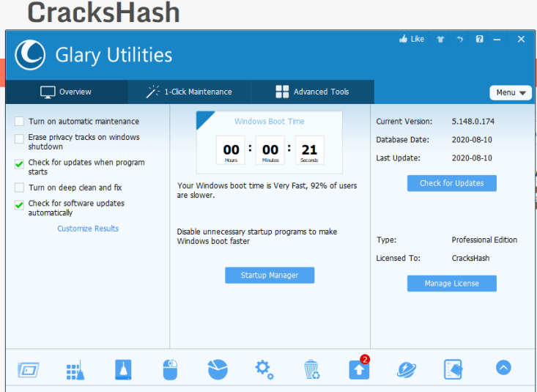Click the Manage License button
This screenshot has width=537, height=392.
click(451, 284)
